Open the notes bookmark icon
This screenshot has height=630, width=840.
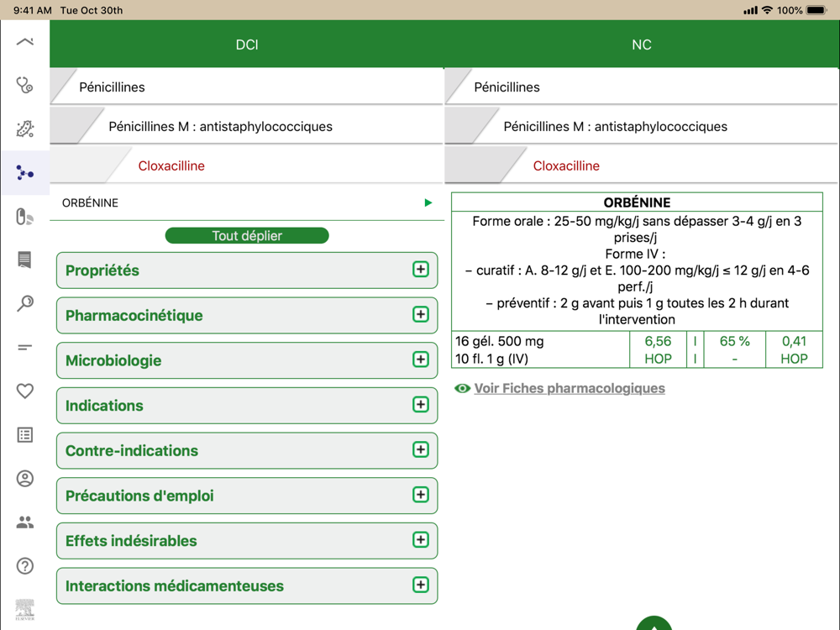tap(24, 260)
